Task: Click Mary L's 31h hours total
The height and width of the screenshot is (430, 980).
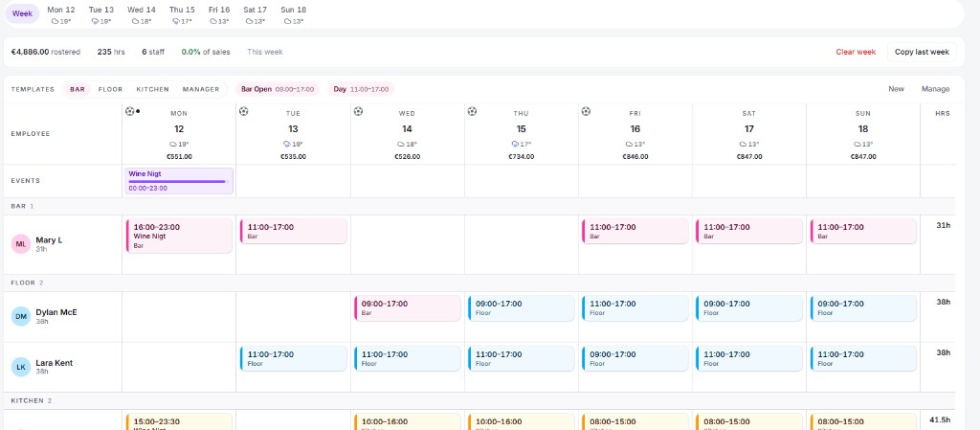Action: pyautogui.click(x=943, y=225)
